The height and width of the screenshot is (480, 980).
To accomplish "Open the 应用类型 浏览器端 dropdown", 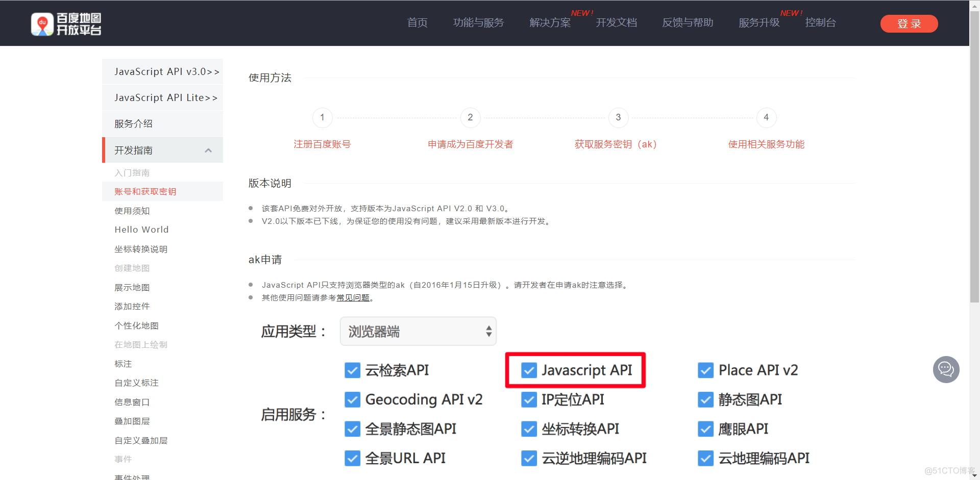I will pos(418,332).
